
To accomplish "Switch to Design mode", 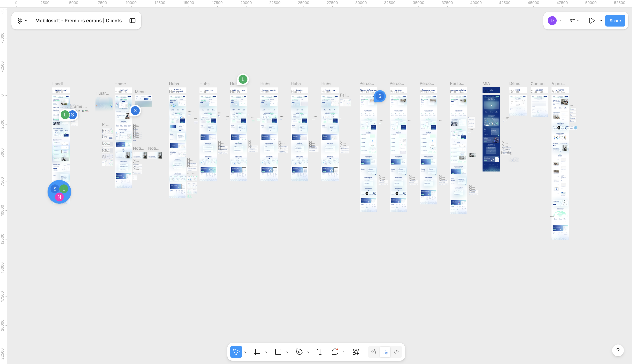I will [385, 352].
